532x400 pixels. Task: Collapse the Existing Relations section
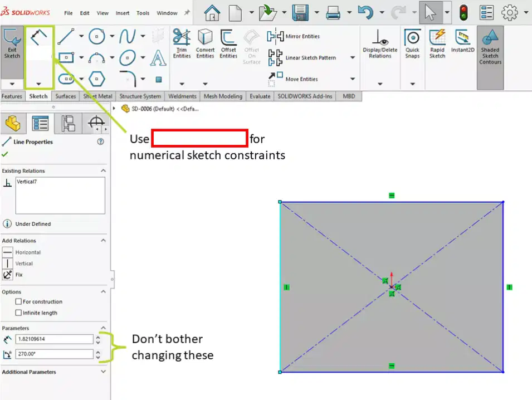coord(103,170)
